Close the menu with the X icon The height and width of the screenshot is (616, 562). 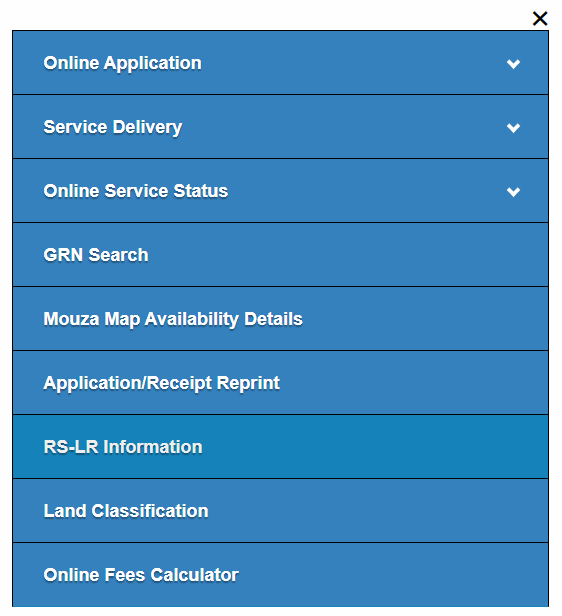(540, 18)
